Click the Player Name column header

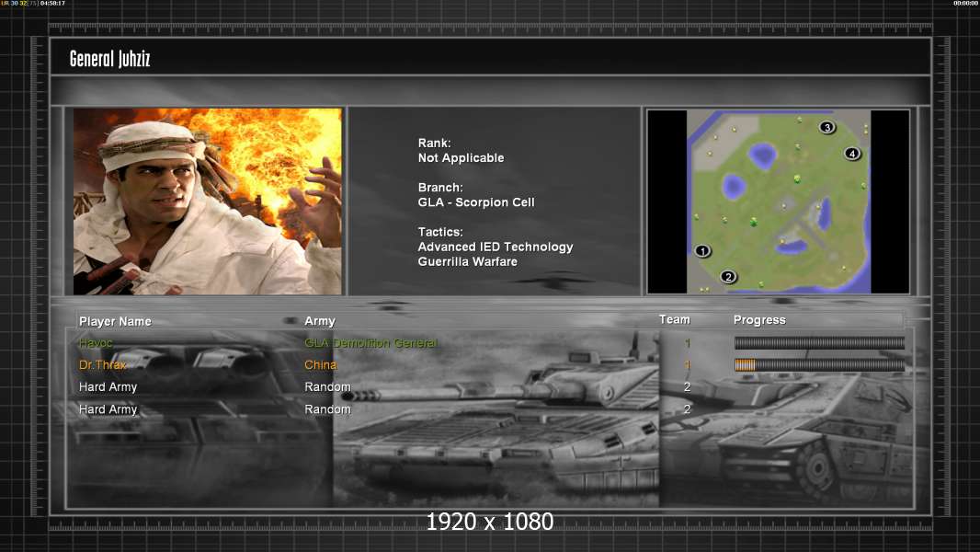pyautogui.click(x=115, y=321)
